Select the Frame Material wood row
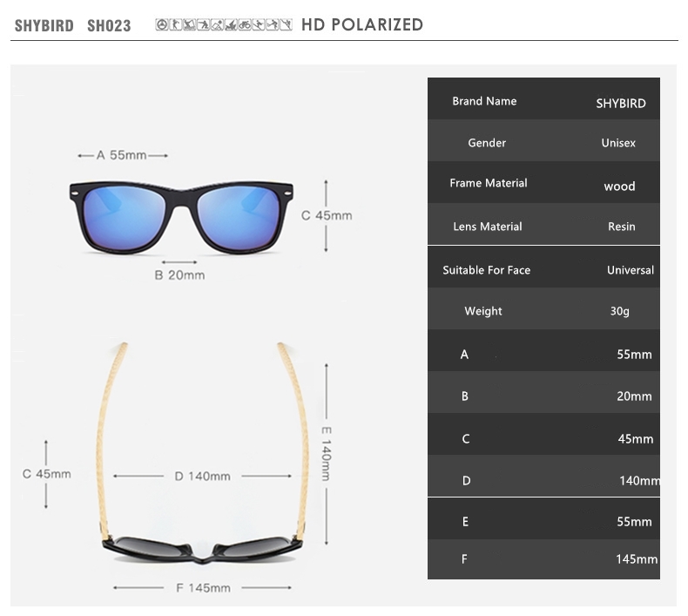The image size is (688, 616). point(543,182)
